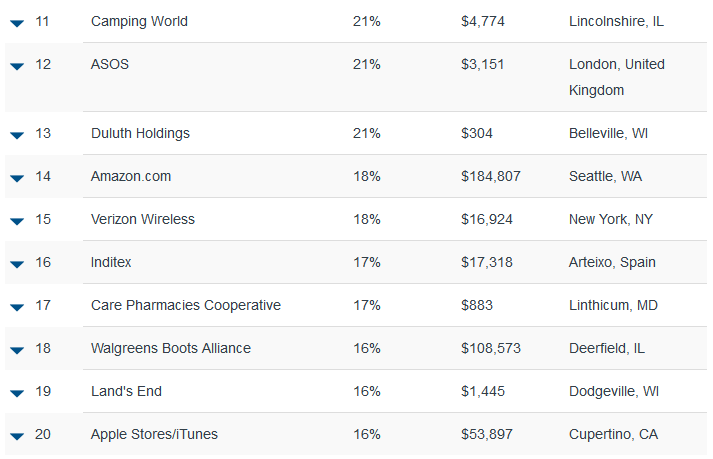
Task: Click the Seattle, WA location cell
Action: 605,176
